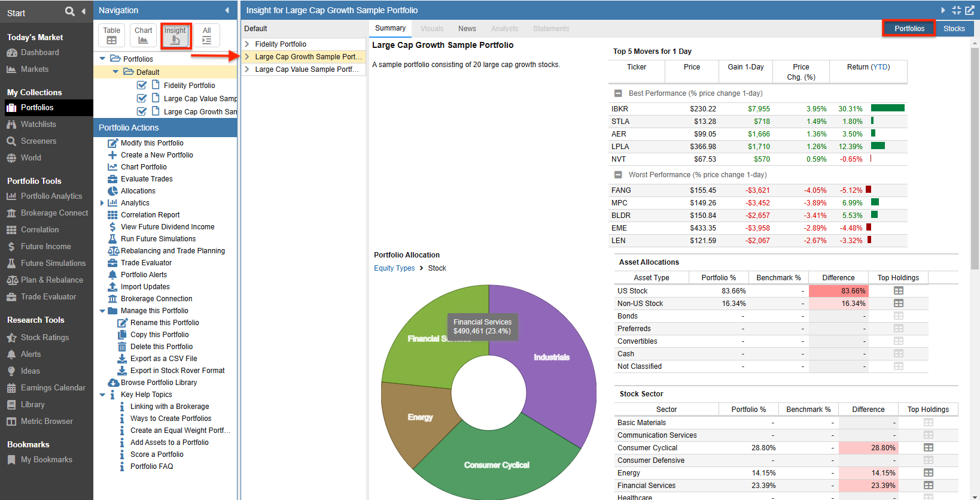Viewport: 980px width, 500px height.
Task: Open Dashboard from the sidebar
Action: [x=39, y=53]
